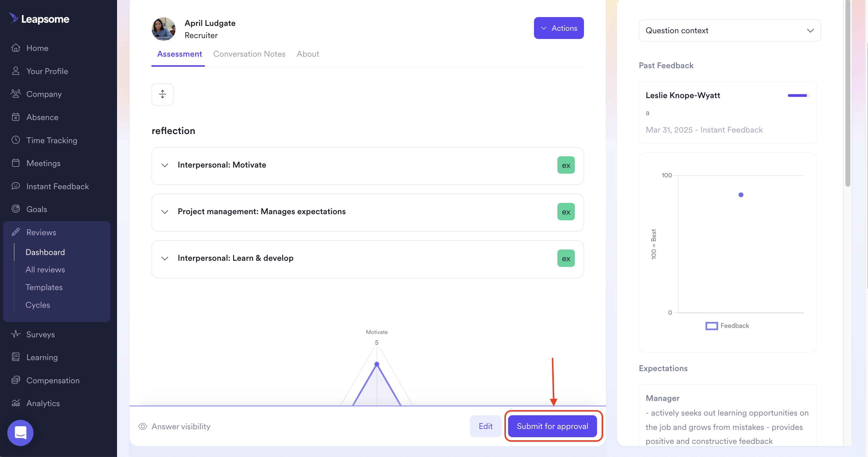Click Leslie Knope-Wyatt's score bar
The height and width of the screenshot is (457, 868).
(x=798, y=95)
